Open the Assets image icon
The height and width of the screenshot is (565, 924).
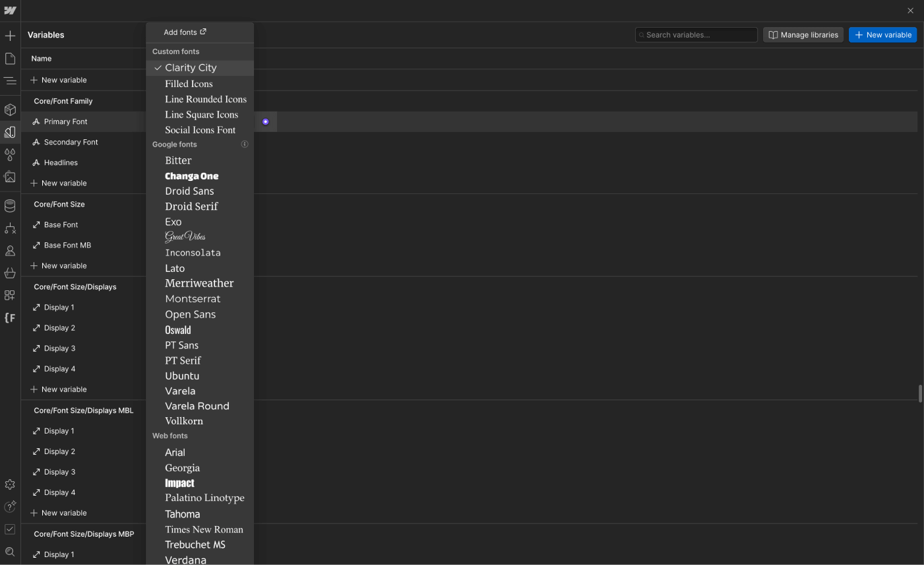pos(10,177)
